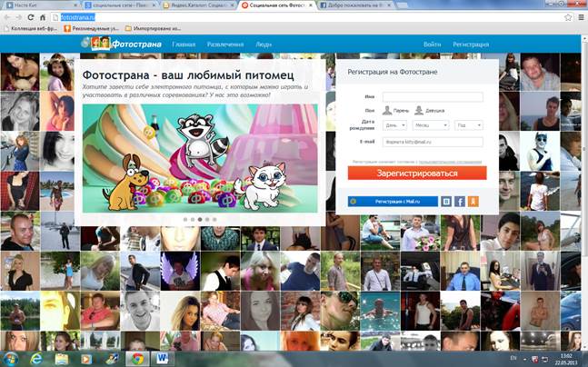This screenshot has width=588, height=367.
Task: Expand the День dropdown
Action: [x=394, y=125]
